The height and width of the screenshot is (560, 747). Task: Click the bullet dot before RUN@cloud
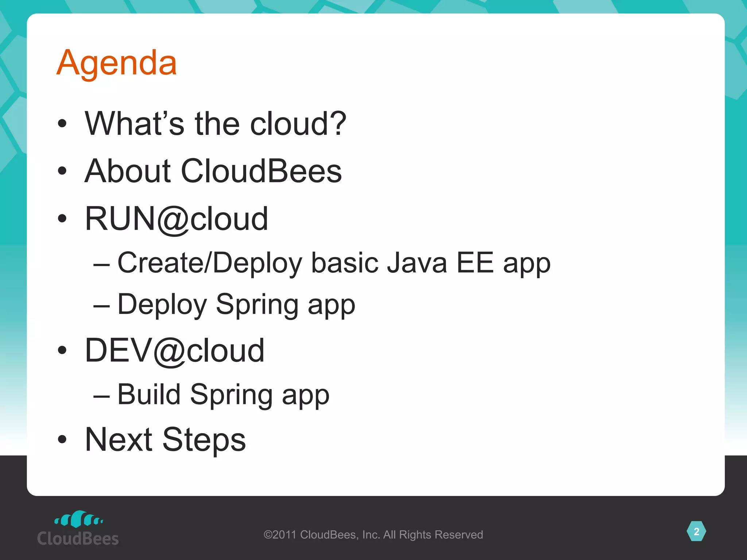[62, 218]
